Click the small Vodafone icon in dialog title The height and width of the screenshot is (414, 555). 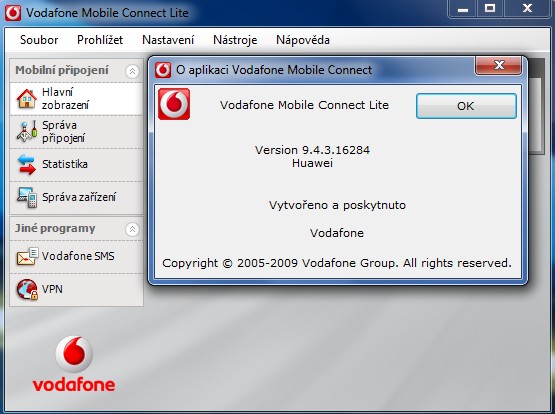(x=163, y=70)
